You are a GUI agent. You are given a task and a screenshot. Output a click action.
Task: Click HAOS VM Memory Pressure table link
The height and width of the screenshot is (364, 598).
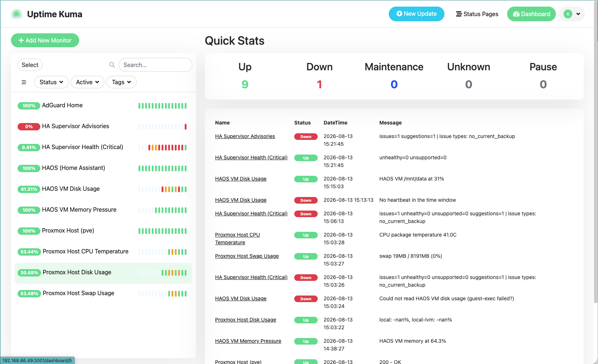click(x=248, y=341)
